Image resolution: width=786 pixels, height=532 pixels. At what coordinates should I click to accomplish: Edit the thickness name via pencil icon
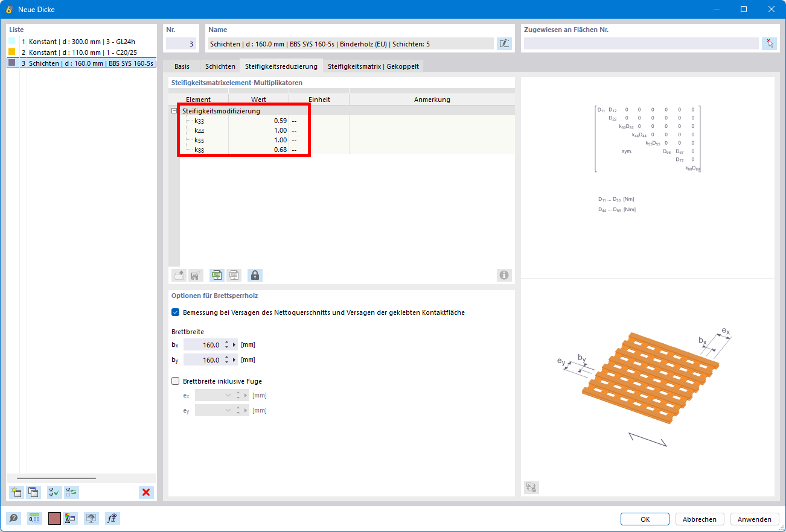point(503,43)
